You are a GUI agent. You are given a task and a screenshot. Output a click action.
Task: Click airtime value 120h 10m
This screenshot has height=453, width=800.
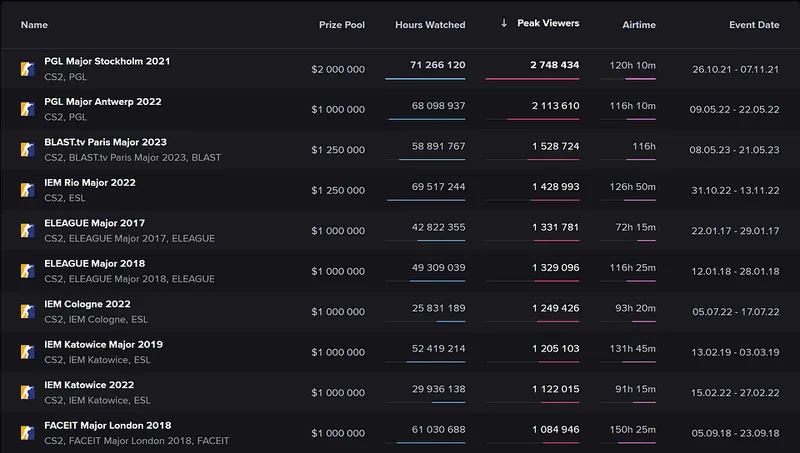633,65
